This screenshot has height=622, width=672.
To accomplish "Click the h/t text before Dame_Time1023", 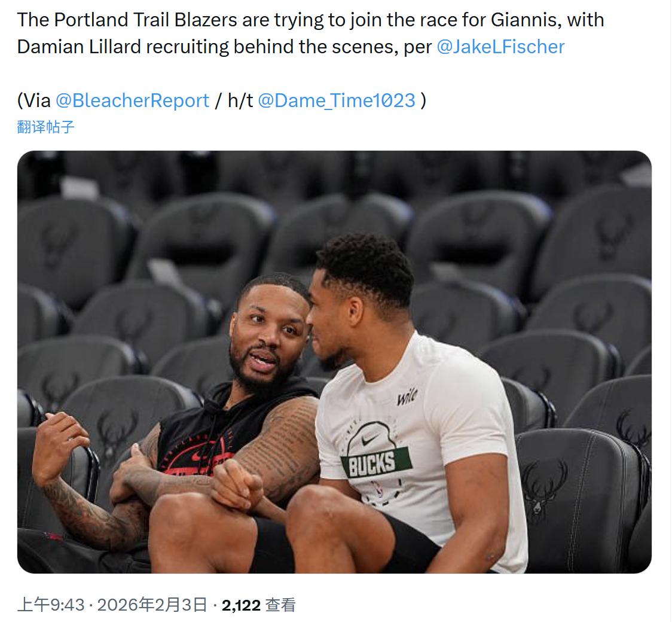I will 240,100.
